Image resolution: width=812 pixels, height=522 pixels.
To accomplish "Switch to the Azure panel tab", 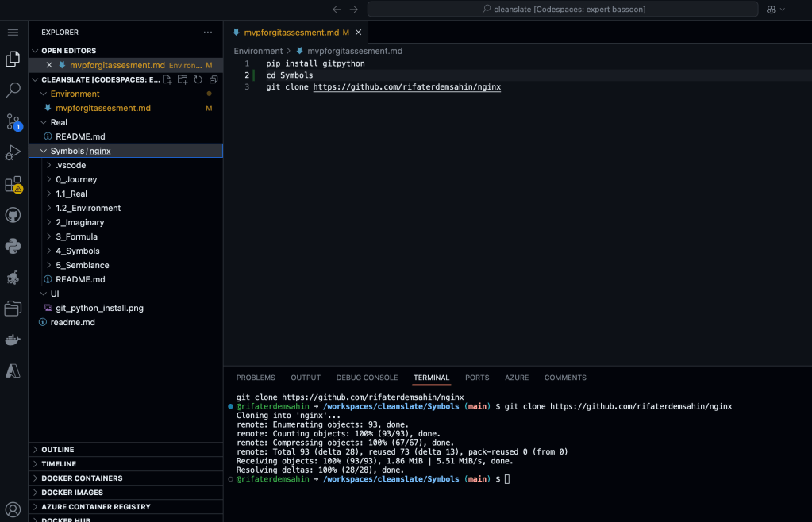I will [517, 378].
